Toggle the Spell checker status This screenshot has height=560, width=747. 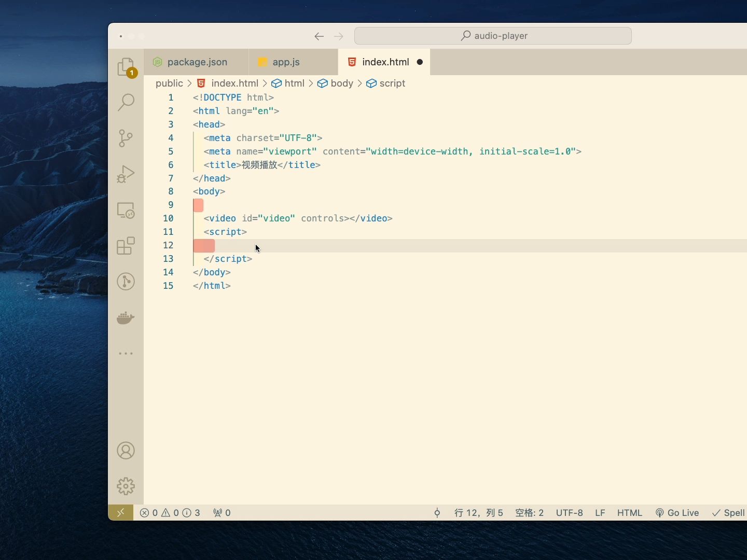tap(729, 513)
